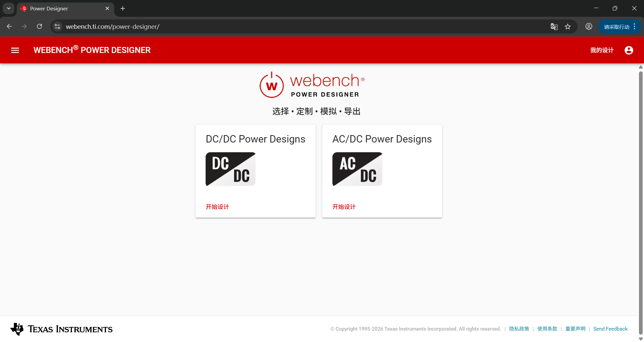The image size is (644, 342).
Task: Click the page vertical scrollbar
Action: 641,203
